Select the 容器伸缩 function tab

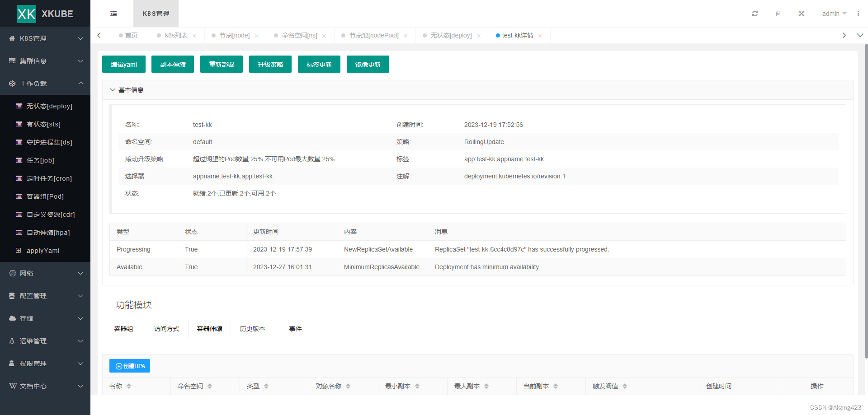coord(209,329)
